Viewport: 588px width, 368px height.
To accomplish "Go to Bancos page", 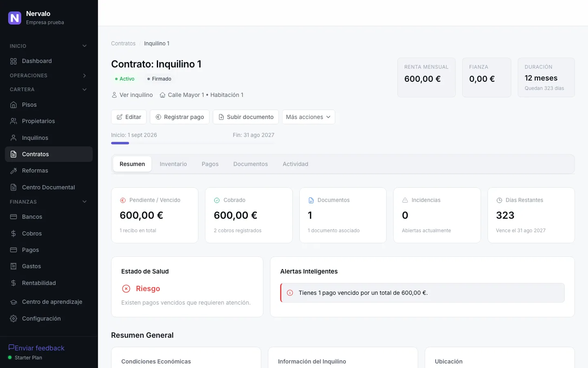I will coord(49,217).
